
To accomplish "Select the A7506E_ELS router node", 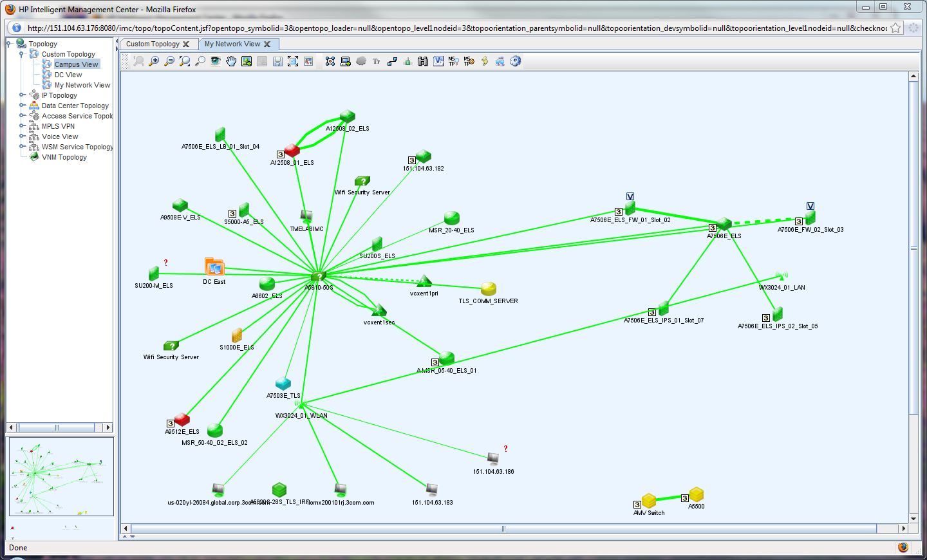I will [724, 224].
